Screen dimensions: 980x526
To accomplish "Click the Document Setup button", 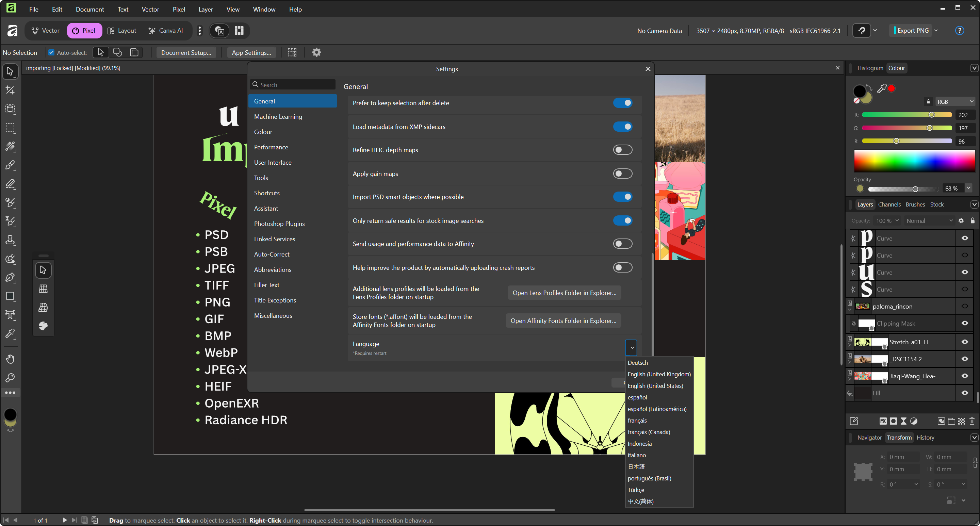I will point(186,52).
